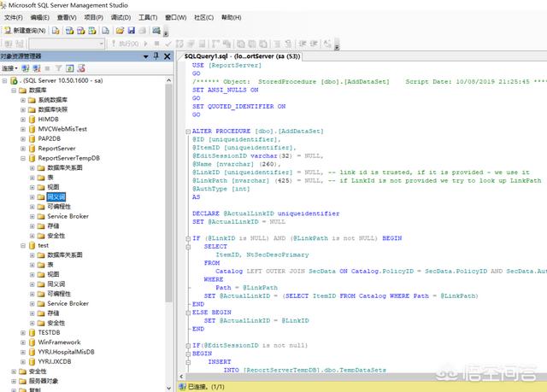The image size is (547, 392).
Task: Click the Save floppy disk icon
Action: [131, 31]
